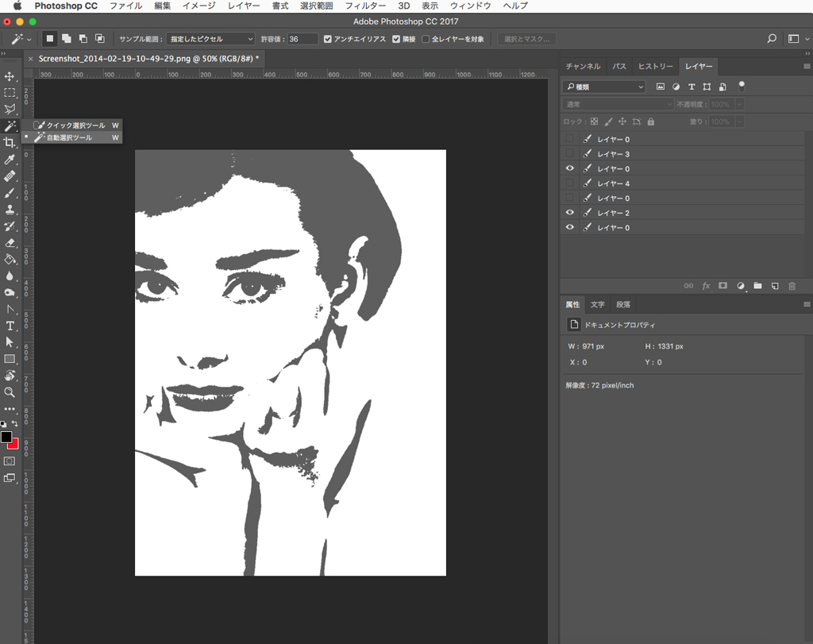Select the Eraser tool
This screenshot has width=813, height=644.
coord(10,243)
